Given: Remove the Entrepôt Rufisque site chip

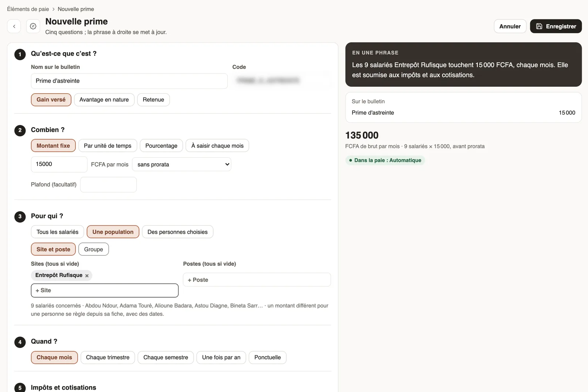Looking at the screenshot, I should pyautogui.click(x=87, y=276).
